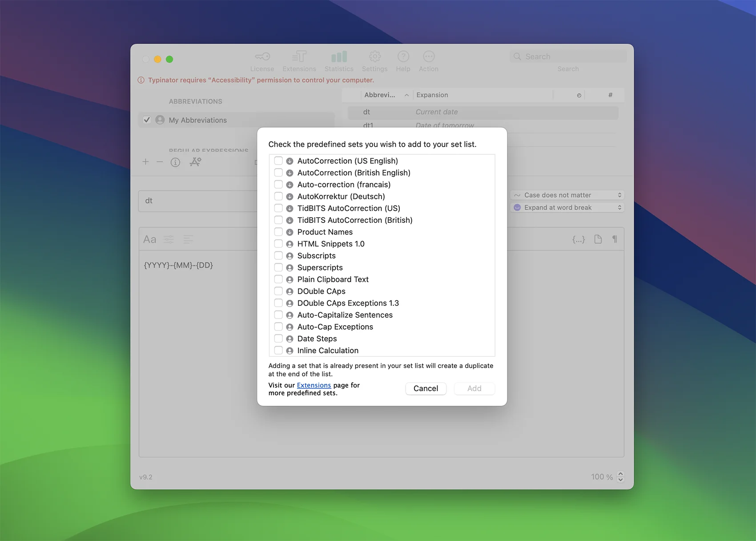The image size is (756, 541).
Task: Click the set info icon
Action: 175,162
